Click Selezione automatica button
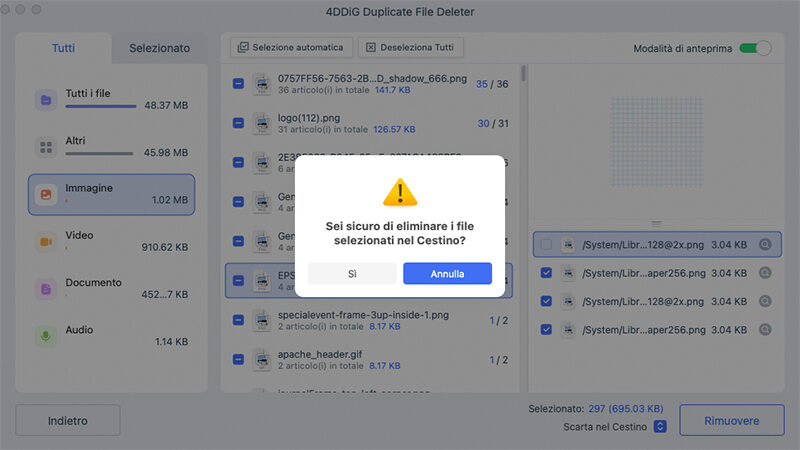 [x=291, y=47]
